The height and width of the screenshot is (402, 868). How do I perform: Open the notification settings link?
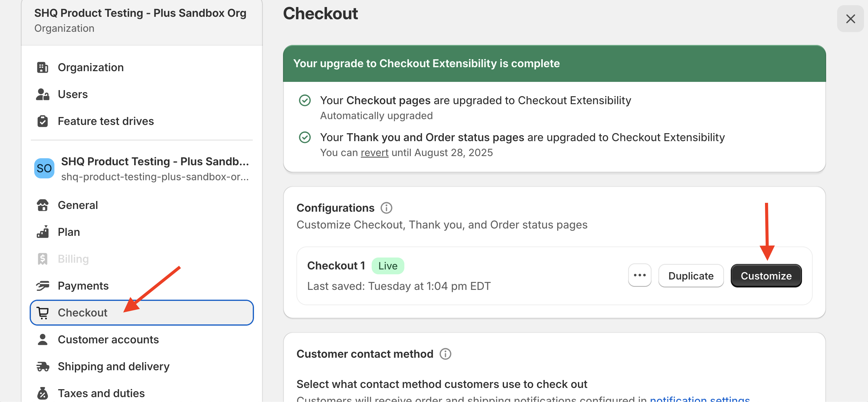700,399
